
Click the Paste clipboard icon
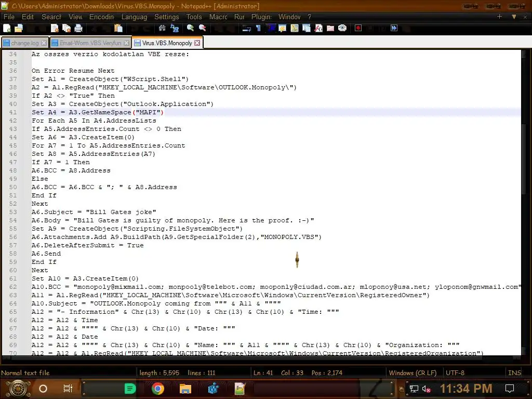[118, 28]
